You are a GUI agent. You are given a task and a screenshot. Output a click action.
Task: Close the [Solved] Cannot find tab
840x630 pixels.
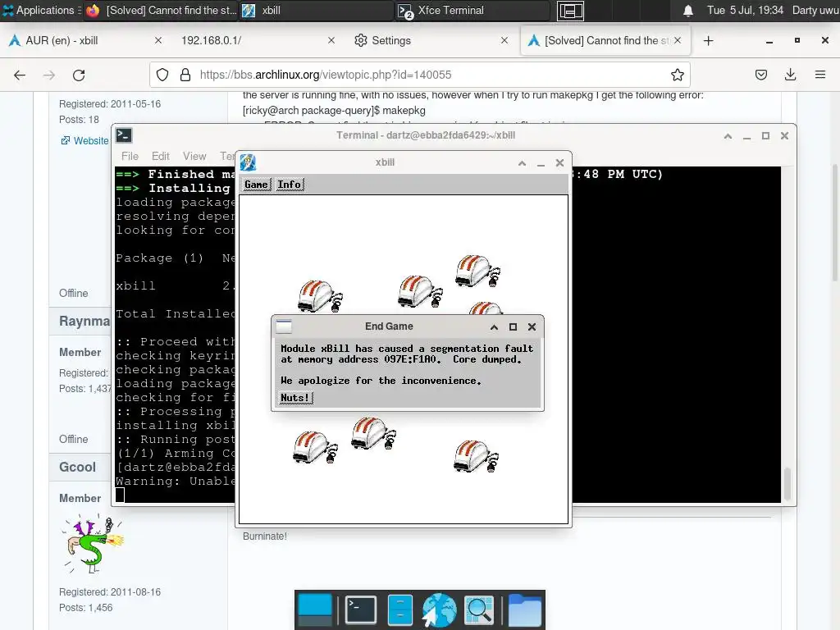click(678, 41)
